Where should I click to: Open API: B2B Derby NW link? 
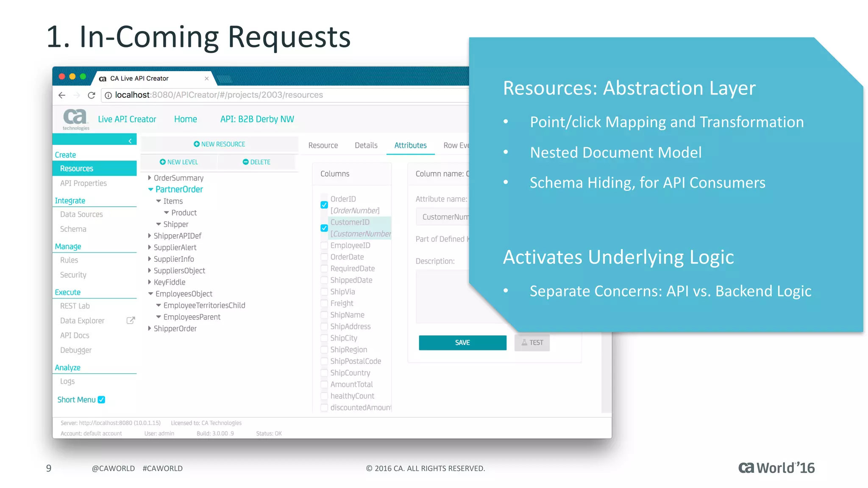click(257, 119)
